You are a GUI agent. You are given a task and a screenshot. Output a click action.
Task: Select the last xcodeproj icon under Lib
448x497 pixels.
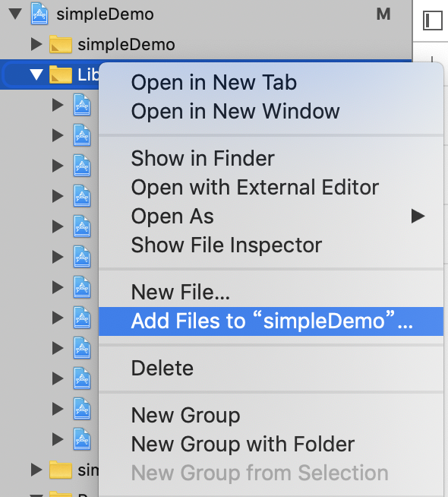[82, 439]
